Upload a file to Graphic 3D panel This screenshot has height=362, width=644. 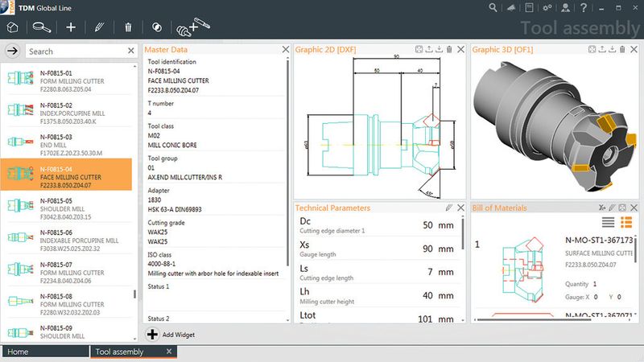[x=602, y=49]
